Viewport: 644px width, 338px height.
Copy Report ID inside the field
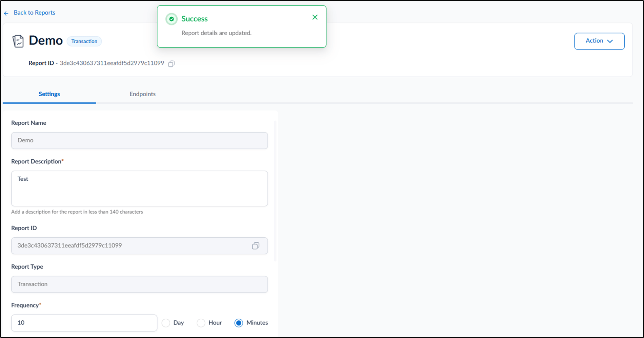[x=256, y=246]
